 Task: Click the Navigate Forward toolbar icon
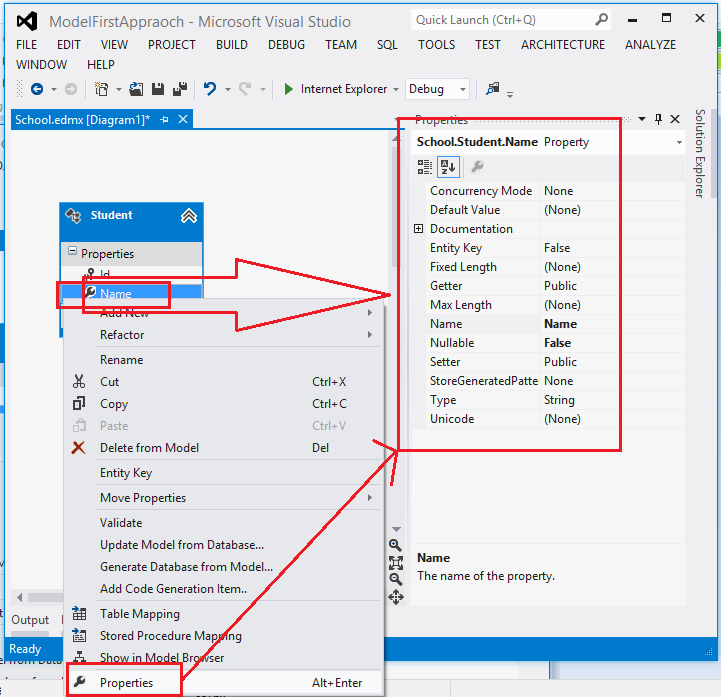[x=70, y=89]
